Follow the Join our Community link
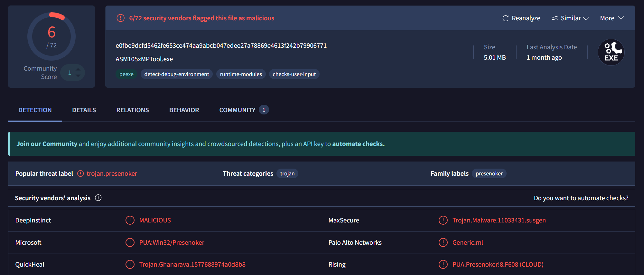Viewport: 644px width, 275px height. tap(47, 144)
